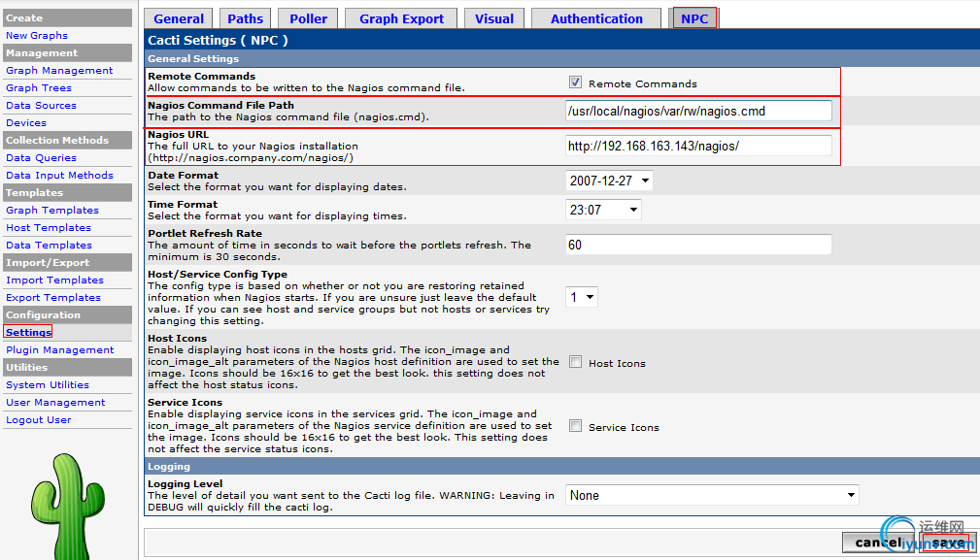This screenshot has width=980, height=560.
Task: Open Plugin Management link
Action: tap(60, 350)
